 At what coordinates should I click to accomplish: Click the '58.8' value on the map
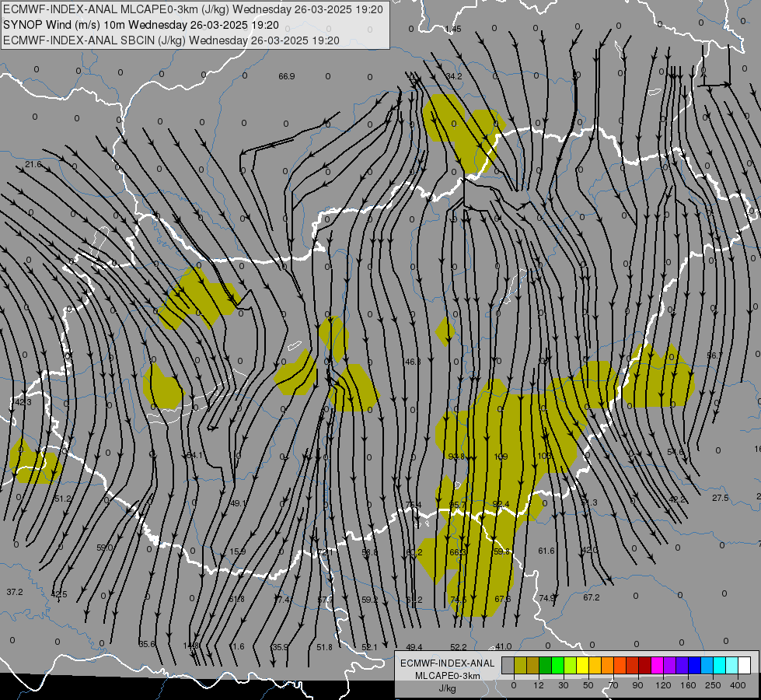pos(369,552)
